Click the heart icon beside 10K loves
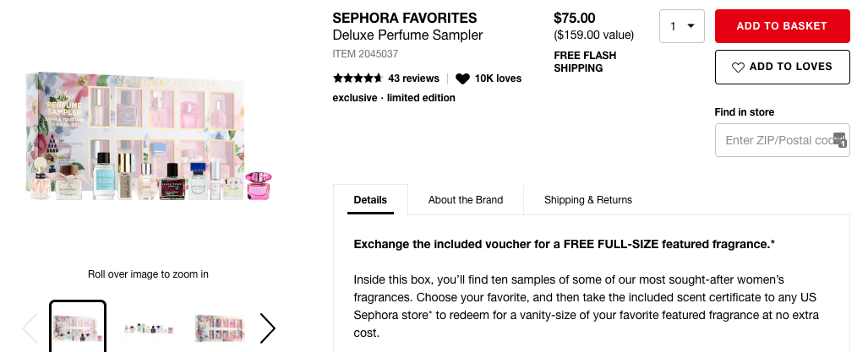This screenshot has height=352, width=868. coord(462,79)
